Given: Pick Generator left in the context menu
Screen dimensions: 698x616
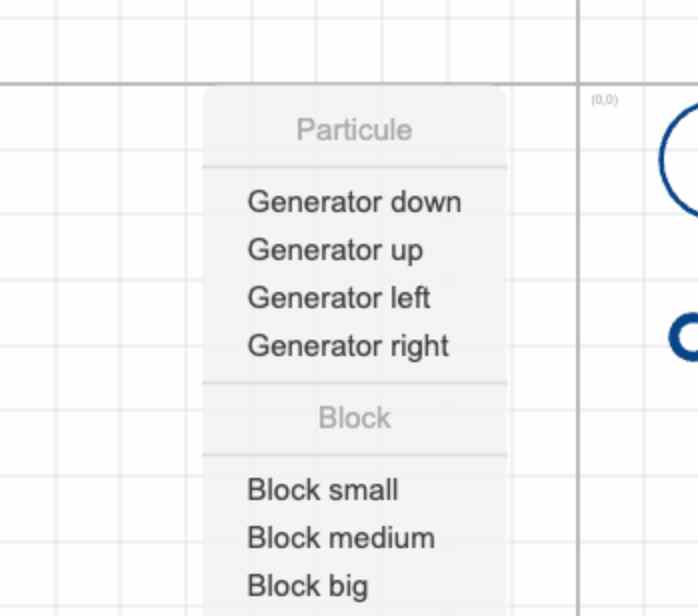Looking at the screenshot, I should click(x=338, y=298).
